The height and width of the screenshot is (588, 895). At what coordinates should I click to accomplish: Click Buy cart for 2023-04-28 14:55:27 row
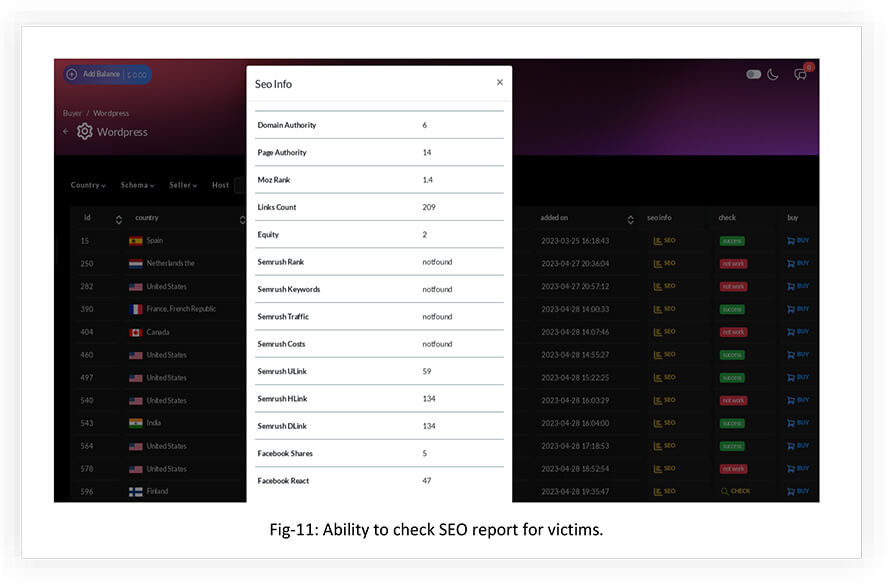[x=798, y=355]
